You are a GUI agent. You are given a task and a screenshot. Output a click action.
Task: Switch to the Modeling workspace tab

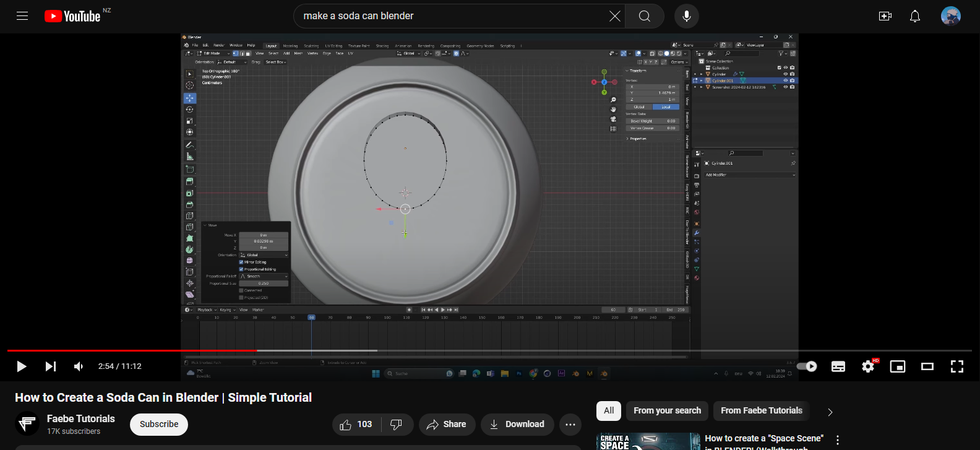pos(290,46)
